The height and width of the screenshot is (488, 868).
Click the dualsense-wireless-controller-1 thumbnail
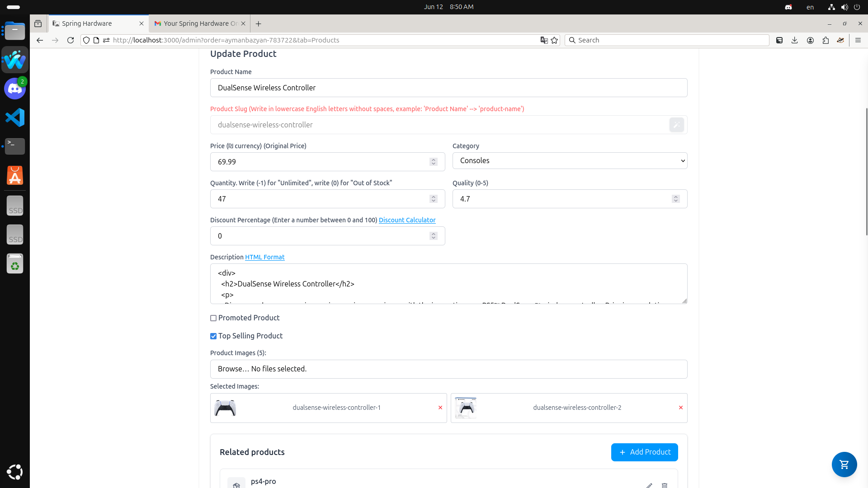225,408
